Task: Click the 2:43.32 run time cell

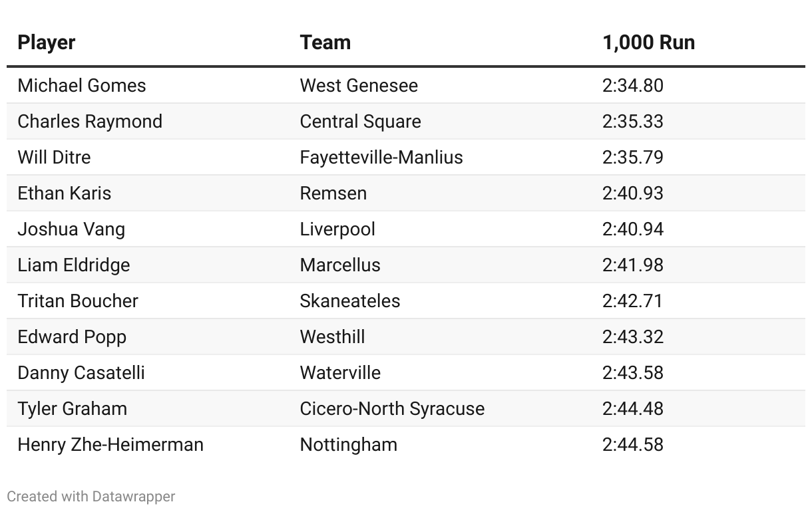Action: [632, 337]
